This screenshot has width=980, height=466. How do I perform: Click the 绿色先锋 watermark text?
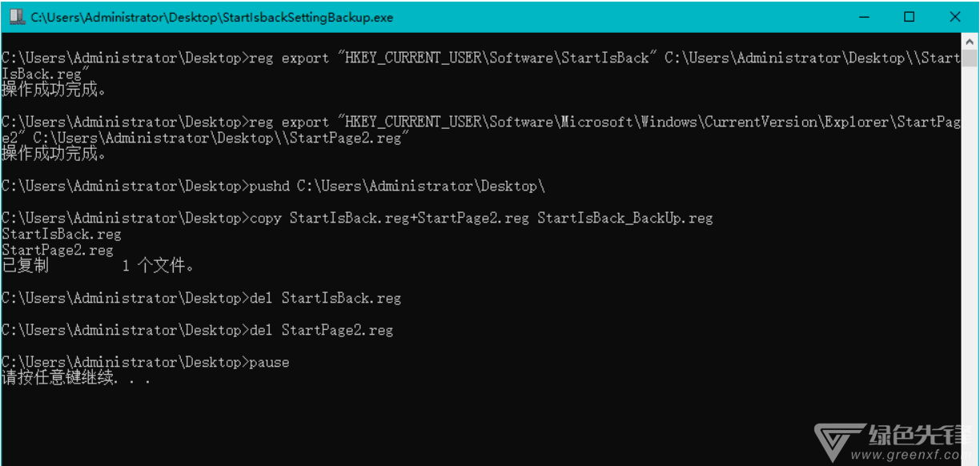tap(922, 436)
